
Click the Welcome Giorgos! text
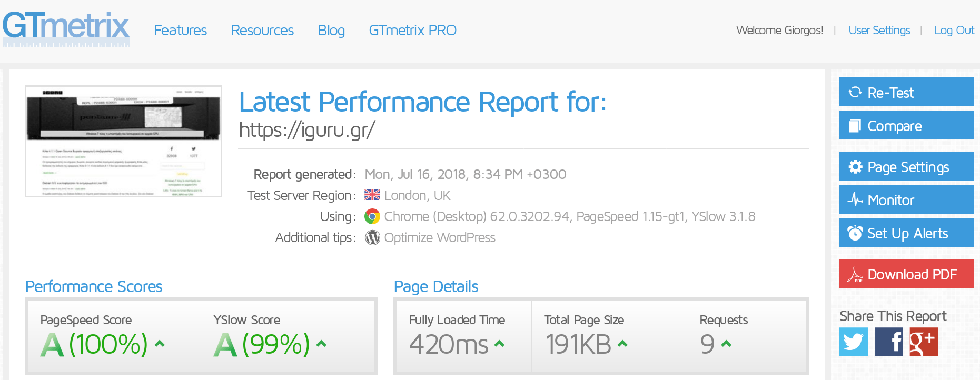(779, 31)
